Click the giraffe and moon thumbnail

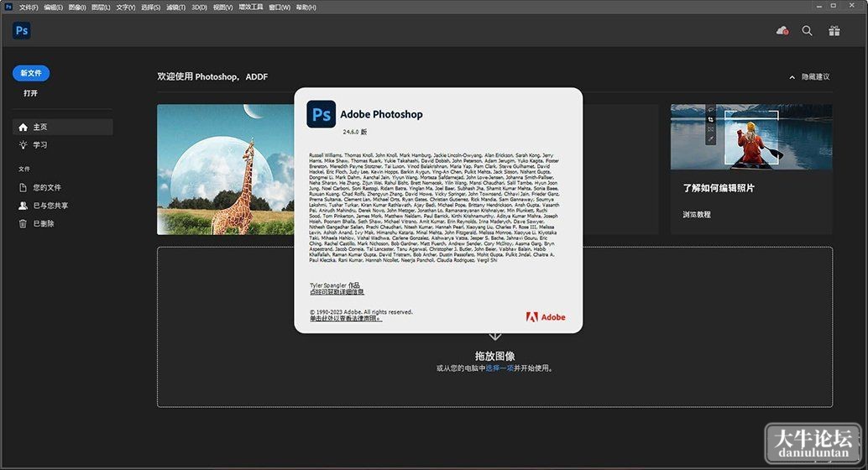(226, 170)
